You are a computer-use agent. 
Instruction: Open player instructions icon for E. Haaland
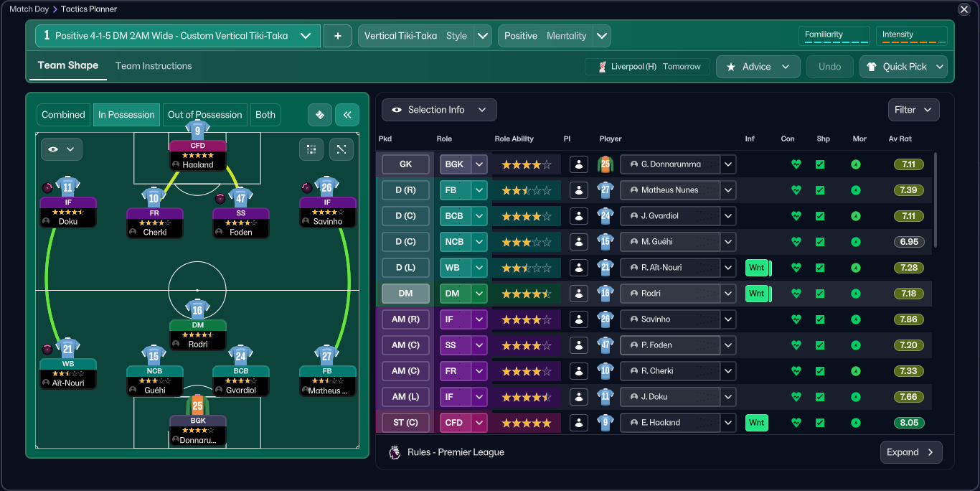(579, 423)
